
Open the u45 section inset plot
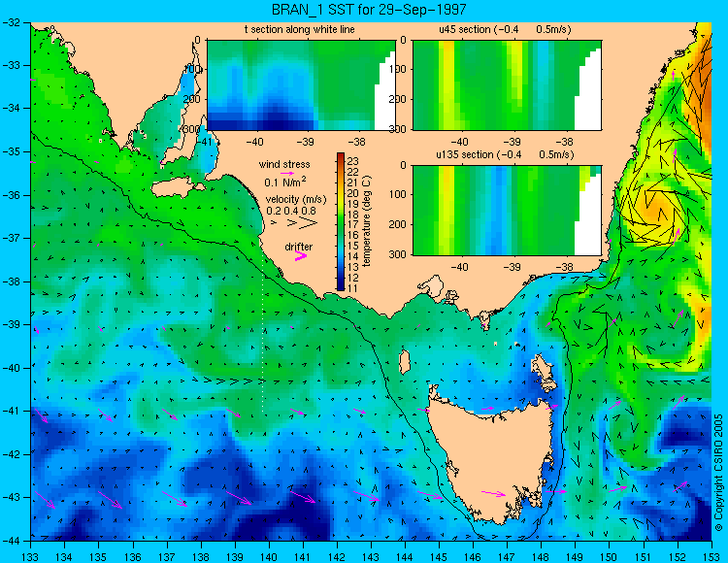[507, 85]
